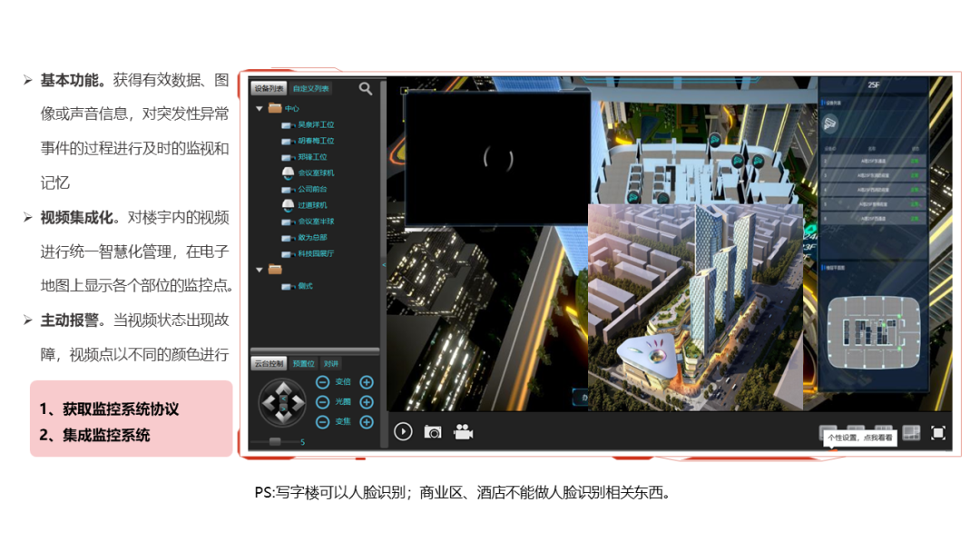
Task: Click PTZ right arrow on direction pad
Action: click(x=298, y=403)
